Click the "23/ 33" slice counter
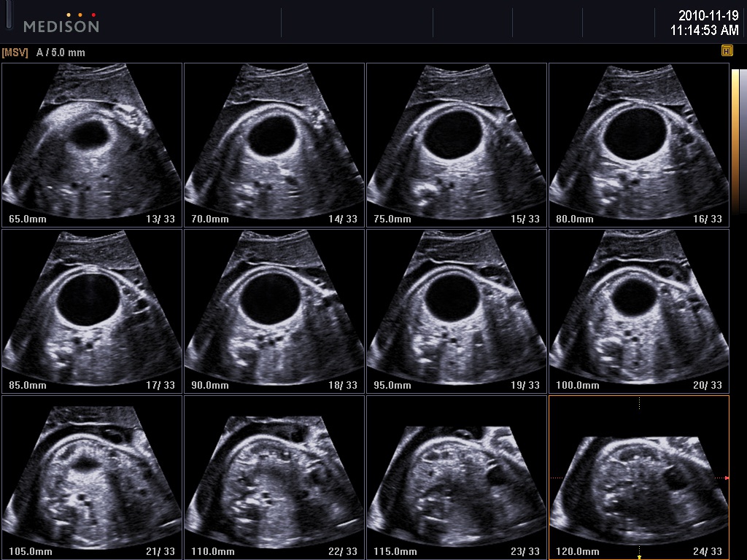Viewport: 747px width, 560px height. (525, 551)
